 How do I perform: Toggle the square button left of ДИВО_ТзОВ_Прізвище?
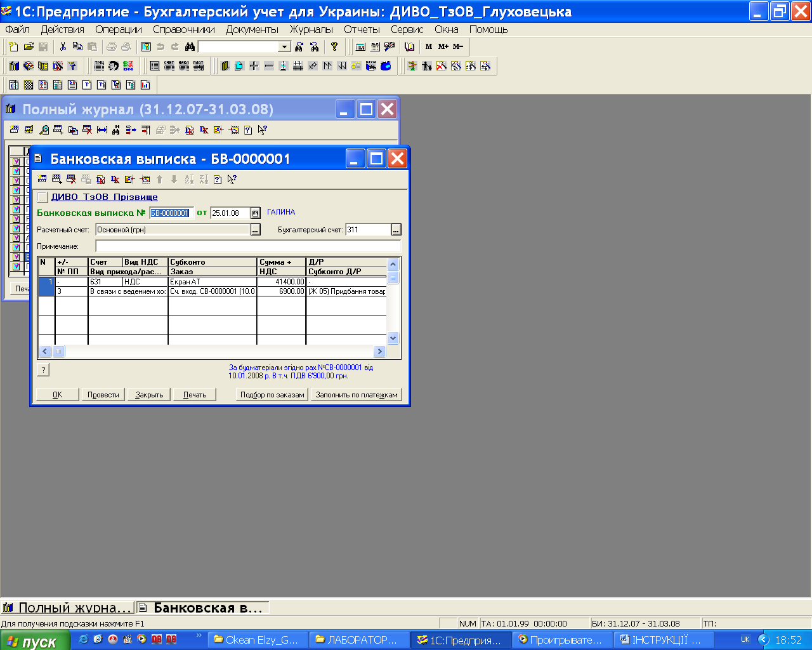click(43, 197)
